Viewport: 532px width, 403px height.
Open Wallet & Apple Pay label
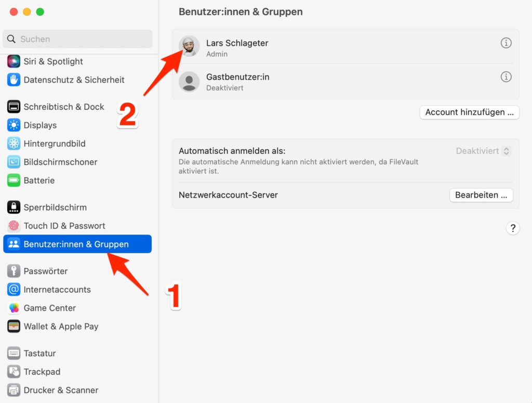pyautogui.click(x=61, y=326)
